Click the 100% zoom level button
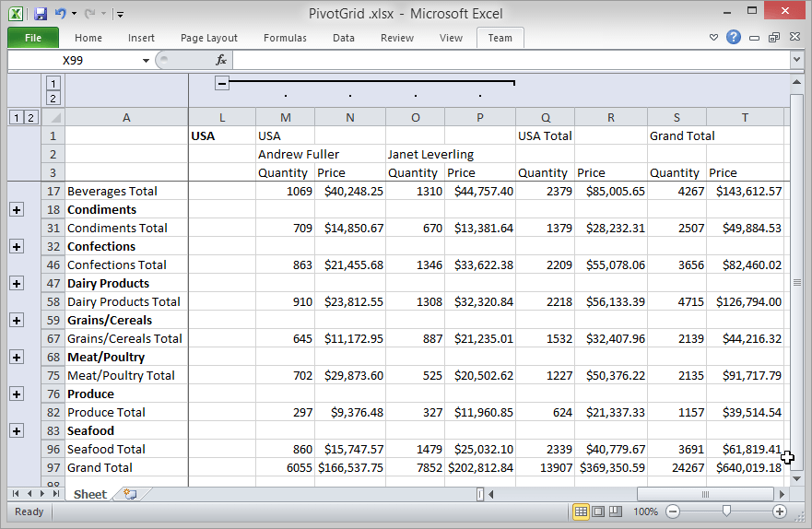The image size is (812, 529). point(645,511)
